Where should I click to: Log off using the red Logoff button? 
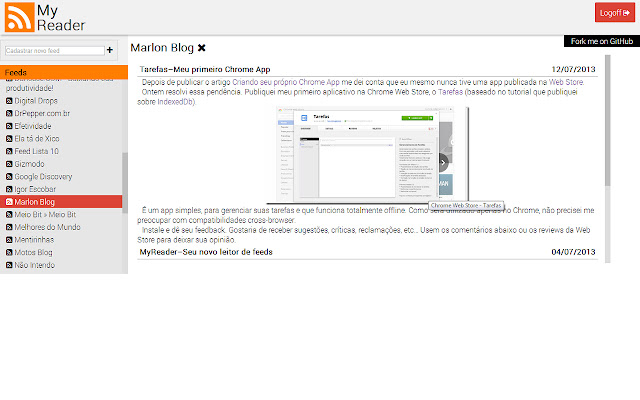pyautogui.click(x=615, y=13)
